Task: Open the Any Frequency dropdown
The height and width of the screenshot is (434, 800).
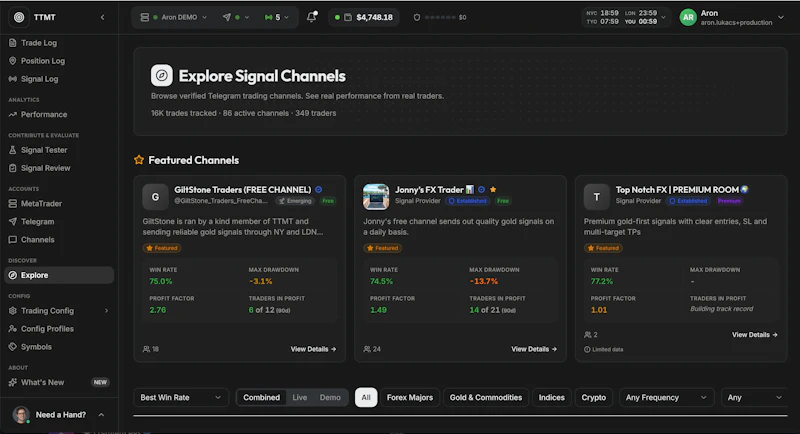Action: tap(666, 397)
